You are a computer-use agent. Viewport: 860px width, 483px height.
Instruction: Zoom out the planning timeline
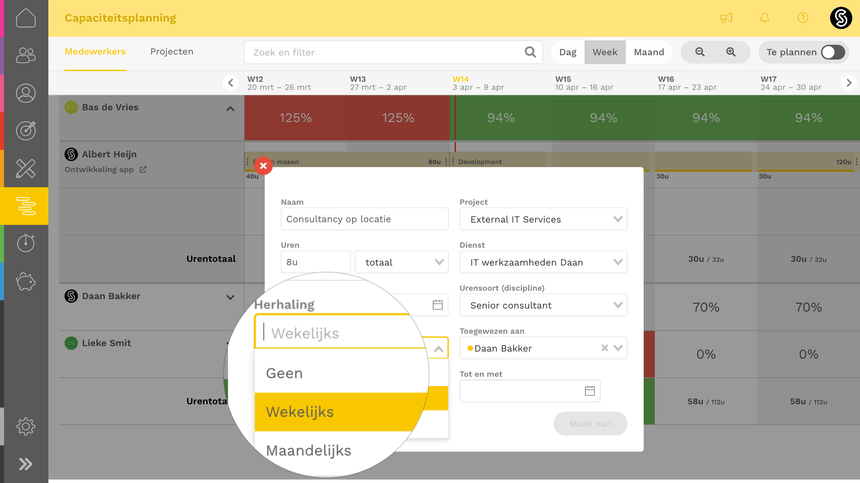click(x=700, y=52)
